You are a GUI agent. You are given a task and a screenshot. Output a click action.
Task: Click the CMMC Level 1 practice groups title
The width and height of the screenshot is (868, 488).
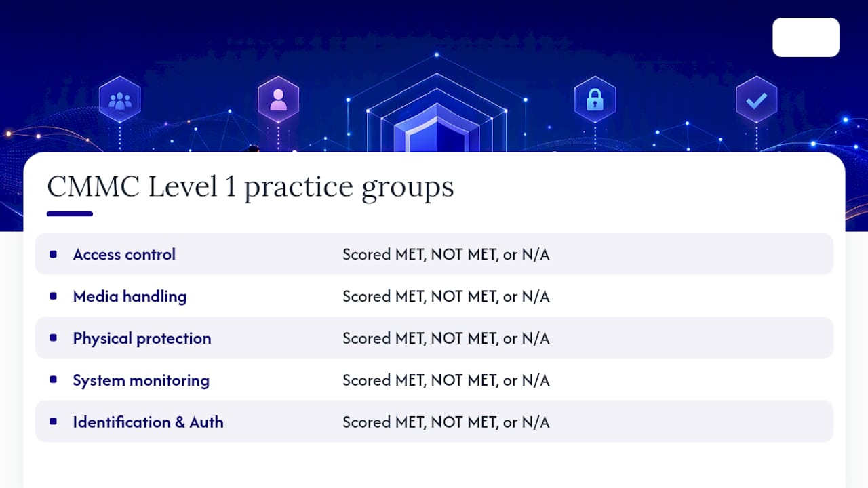250,187
